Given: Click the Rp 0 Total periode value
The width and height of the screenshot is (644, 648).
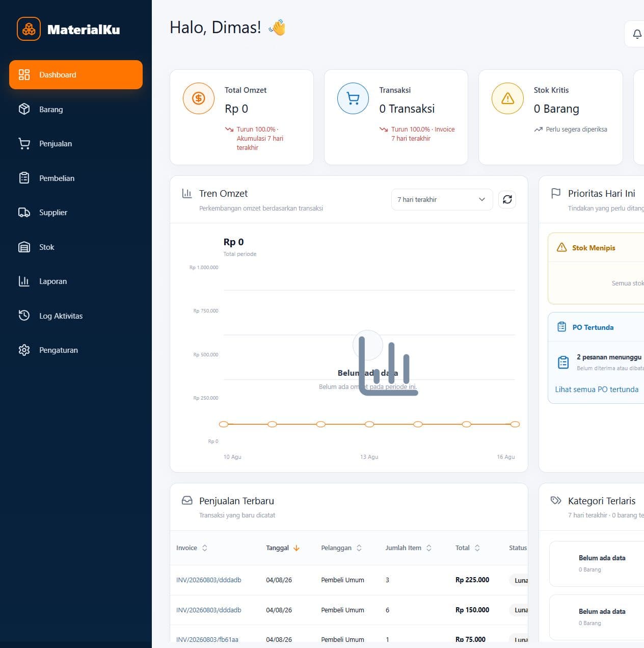Looking at the screenshot, I should click(x=233, y=242).
